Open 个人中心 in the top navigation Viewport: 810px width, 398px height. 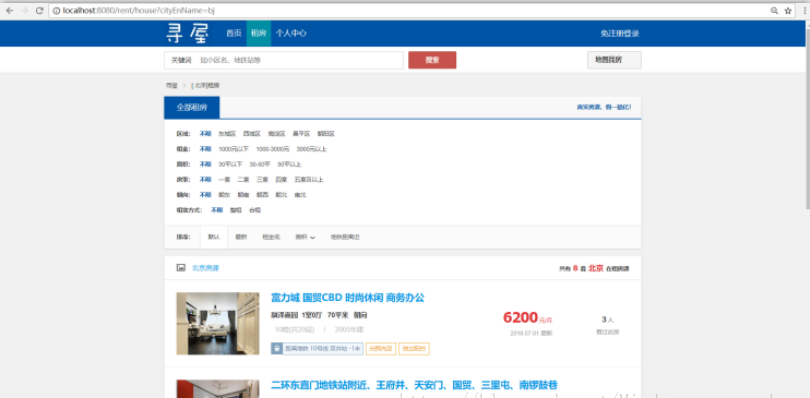pos(291,33)
